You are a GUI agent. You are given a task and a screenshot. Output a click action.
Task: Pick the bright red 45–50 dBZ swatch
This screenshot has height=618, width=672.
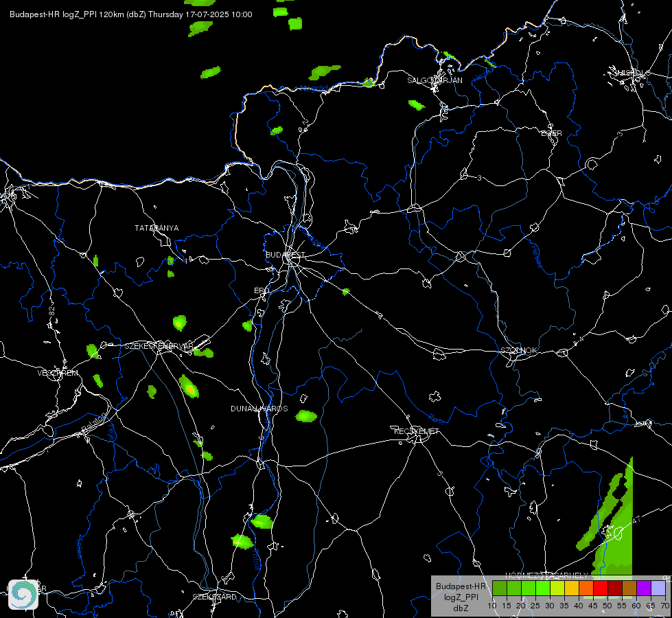click(601, 588)
